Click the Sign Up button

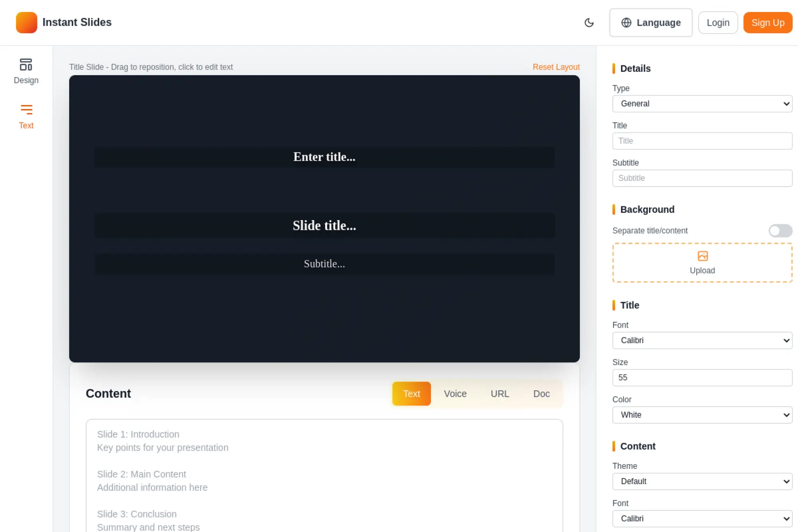[x=767, y=23]
